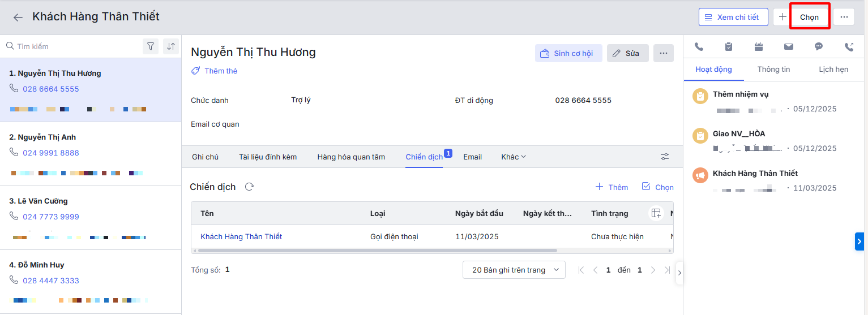Open the Hàng hóa quan tâm tab
The height and width of the screenshot is (315, 868).
(x=351, y=157)
